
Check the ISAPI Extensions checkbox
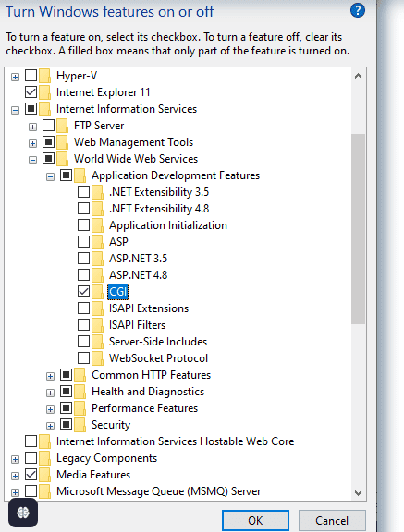click(83, 308)
